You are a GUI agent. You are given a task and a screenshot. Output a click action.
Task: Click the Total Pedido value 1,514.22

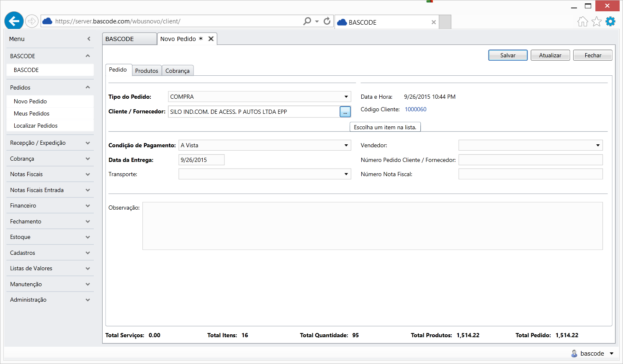click(x=567, y=335)
